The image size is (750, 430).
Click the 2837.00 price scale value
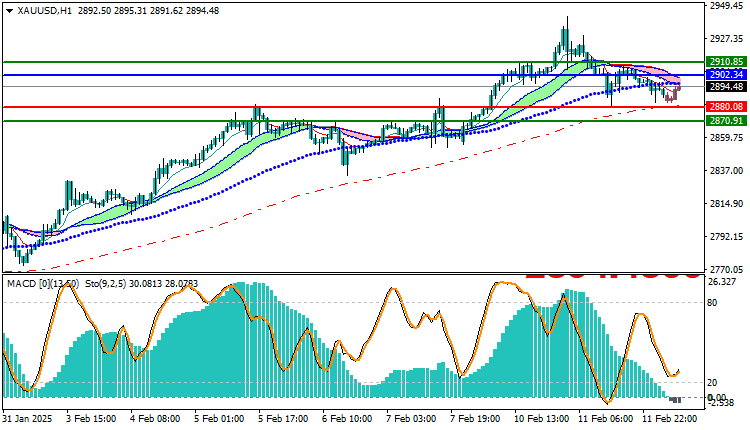coord(726,171)
